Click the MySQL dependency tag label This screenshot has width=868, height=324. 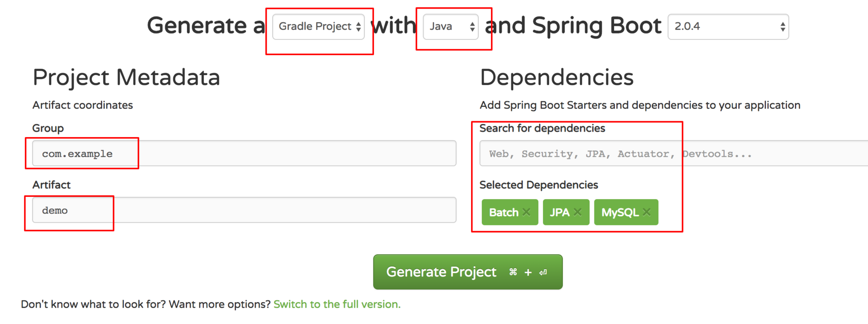619,212
